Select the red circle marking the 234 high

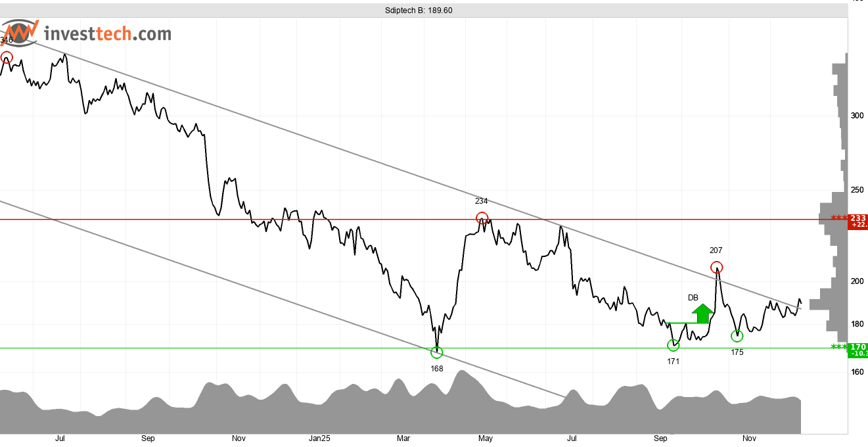coord(482,218)
